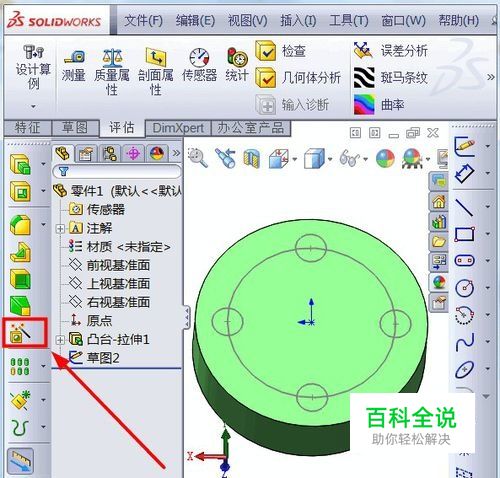500x478 pixels.
Task: Toggle Curvature (曲率) display
Action: point(379,104)
